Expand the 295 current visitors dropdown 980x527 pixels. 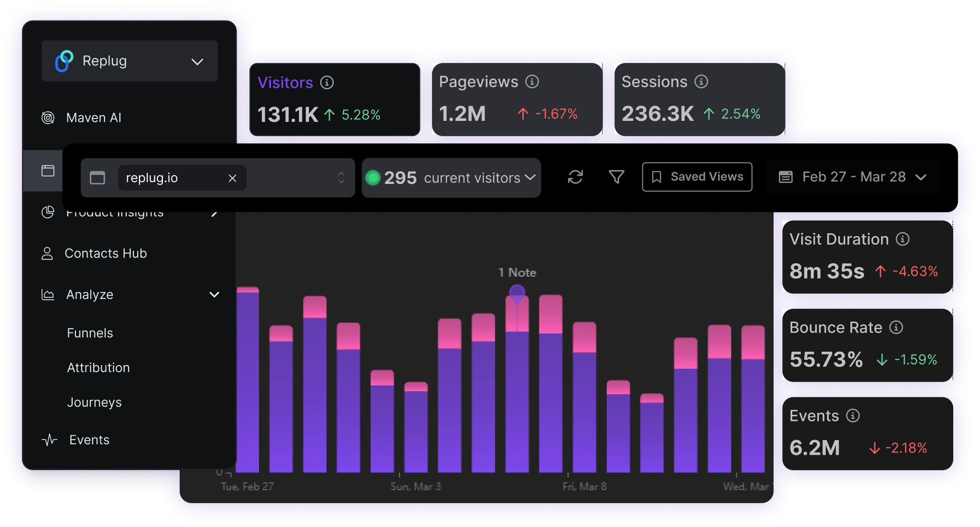click(x=451, y=178)
